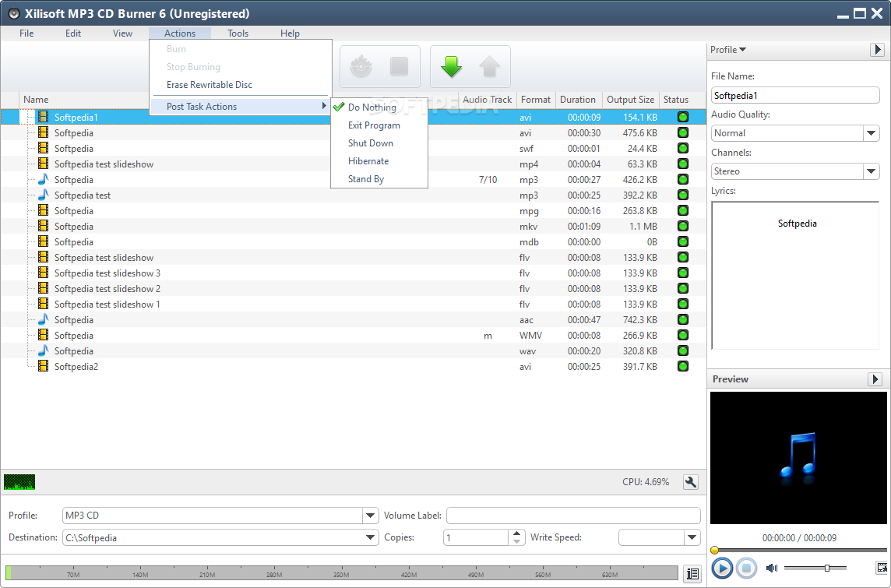Choose Exit Program post task action
Screen dimensions: 891x588
tap(379, 125)
